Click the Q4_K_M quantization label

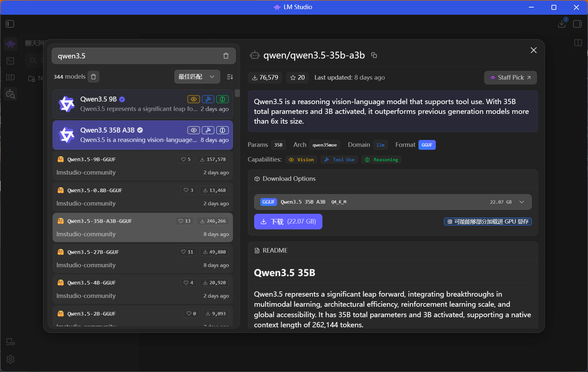[339, 202]
